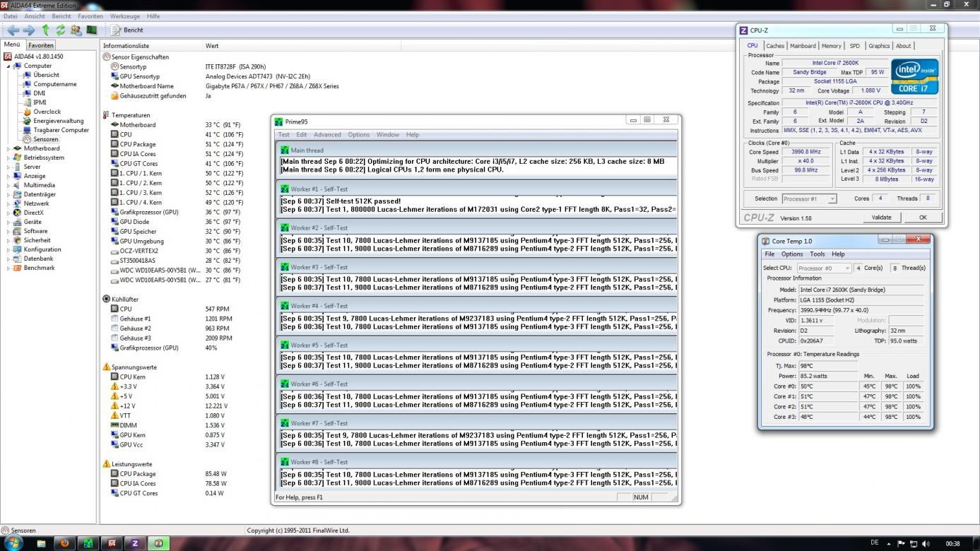Expand the Motherboard tree node
Screen dimensions: 980x551
point(8,148)
